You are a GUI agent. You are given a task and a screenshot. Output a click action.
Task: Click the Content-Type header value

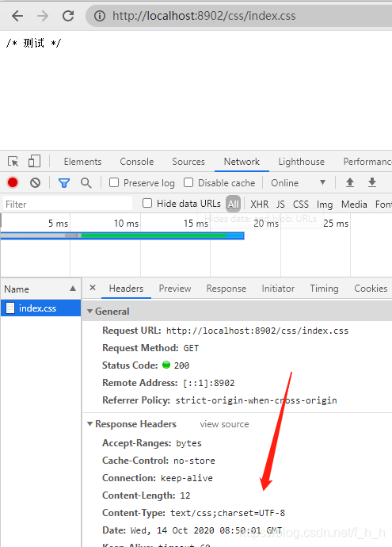pyautogui.click(x=227, y=513)
